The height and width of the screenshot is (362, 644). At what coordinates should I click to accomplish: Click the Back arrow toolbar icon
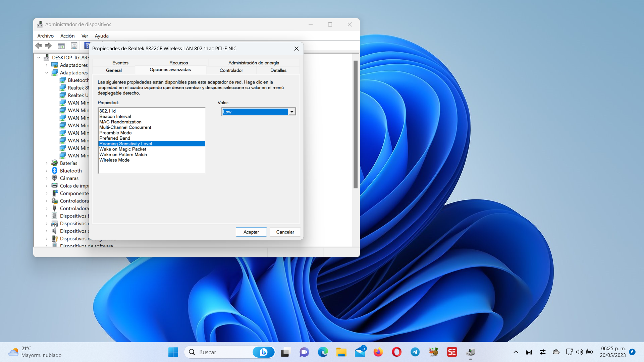(39, 46)
